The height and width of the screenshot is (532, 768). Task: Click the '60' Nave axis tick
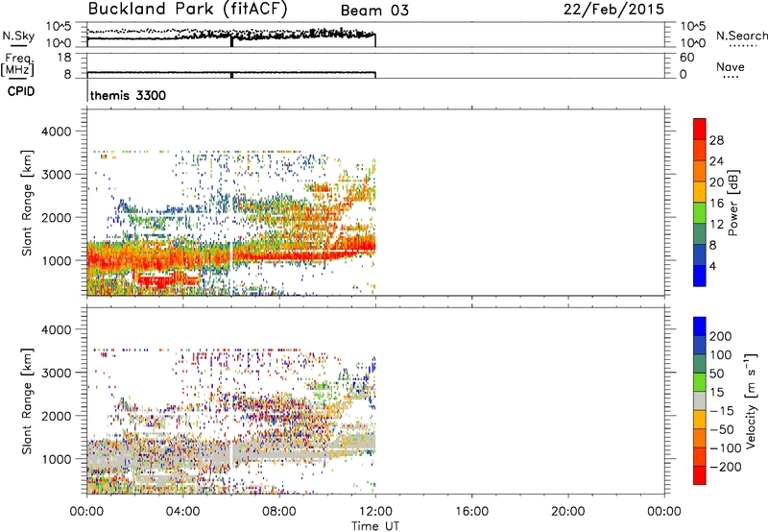pyautogui.click(x=686, y=58)
